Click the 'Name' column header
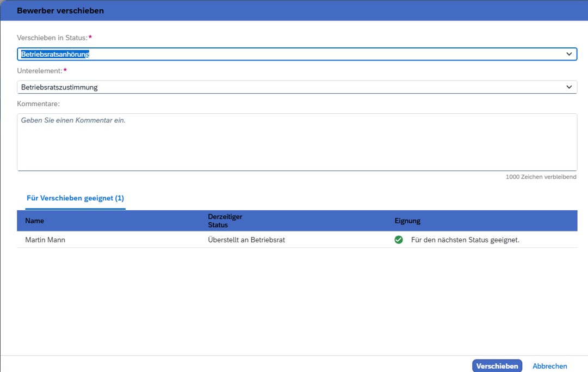 [34, 221]
